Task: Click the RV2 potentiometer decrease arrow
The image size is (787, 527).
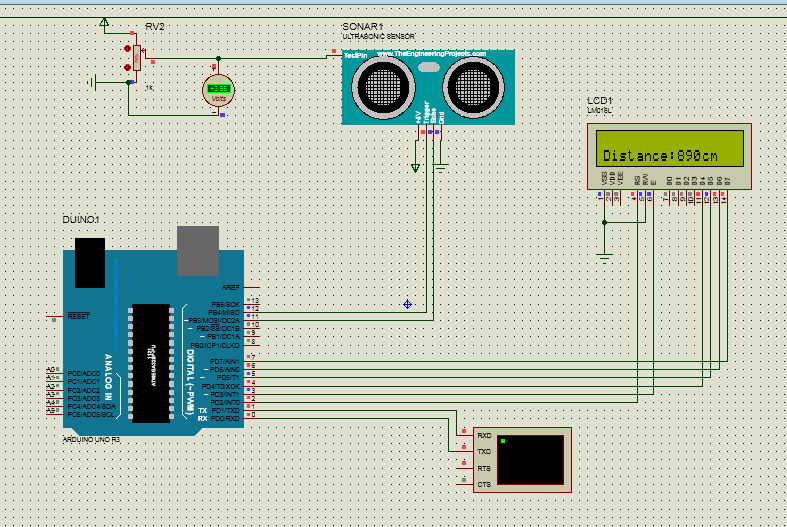Action: (127, 67)
